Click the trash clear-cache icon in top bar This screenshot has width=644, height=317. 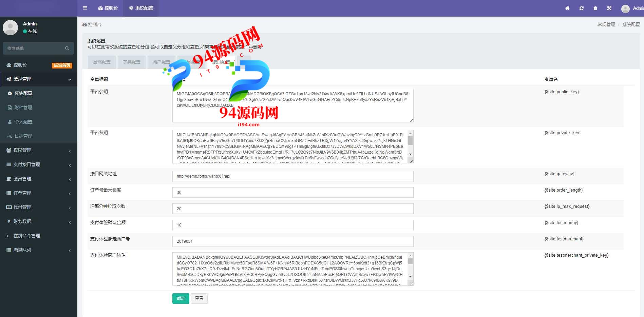(x=595, y=8)
